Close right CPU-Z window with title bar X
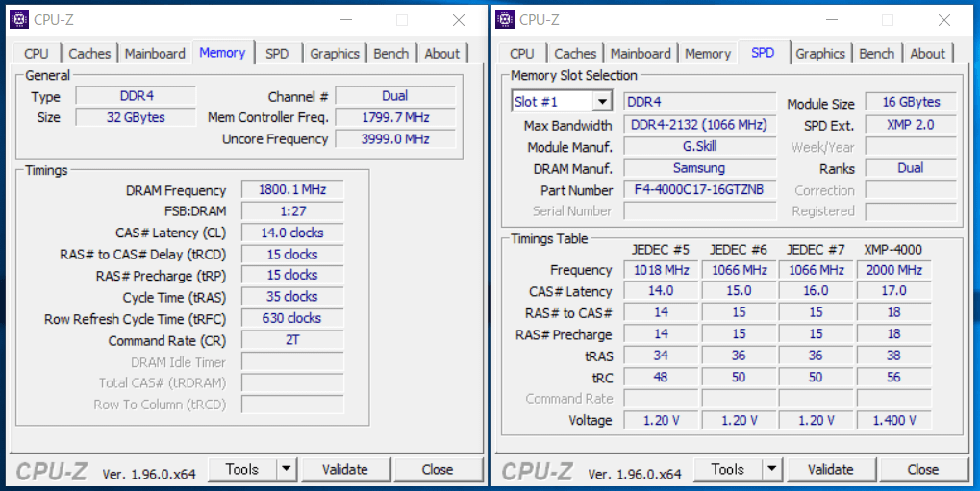The height and width of the screenshot is (491, 980). 944,20
